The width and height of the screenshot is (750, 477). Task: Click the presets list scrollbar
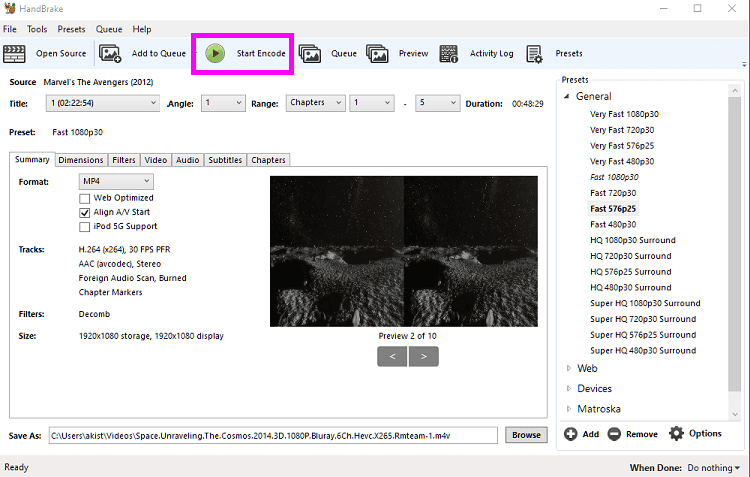(x=734, y=244)
